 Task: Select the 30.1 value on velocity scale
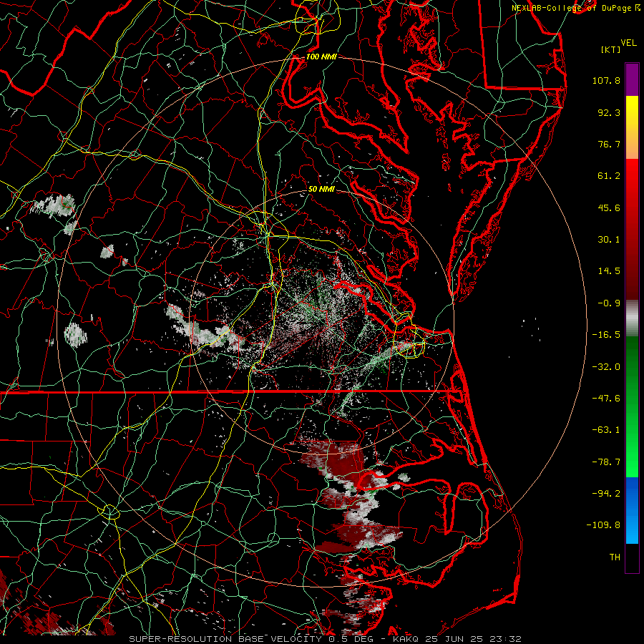(x=609, y=240)
